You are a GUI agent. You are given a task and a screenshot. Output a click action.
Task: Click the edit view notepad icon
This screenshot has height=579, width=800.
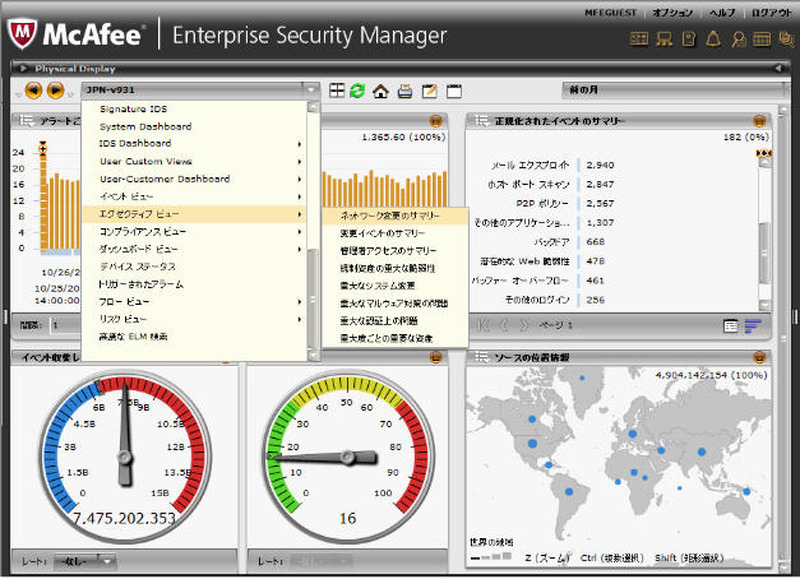(x=430, y=91)
